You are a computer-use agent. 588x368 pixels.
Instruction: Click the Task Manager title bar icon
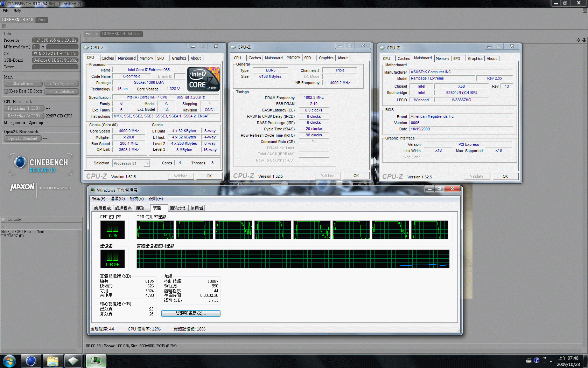pyautogui.click(x=92, y=190)
